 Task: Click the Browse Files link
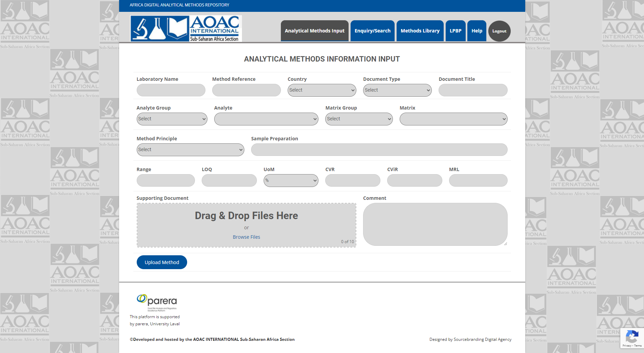point(246,237)
